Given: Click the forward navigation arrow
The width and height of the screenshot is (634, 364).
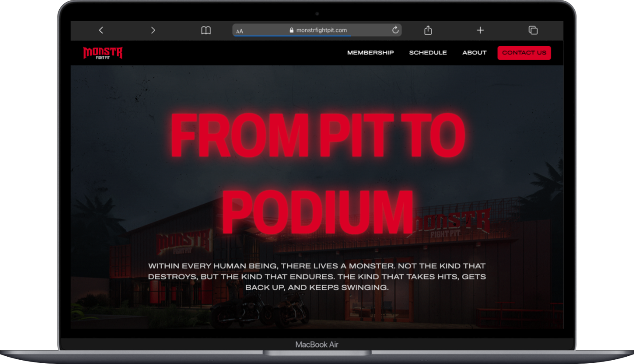Looking at the screenshot, I should [x=153, y=30].
